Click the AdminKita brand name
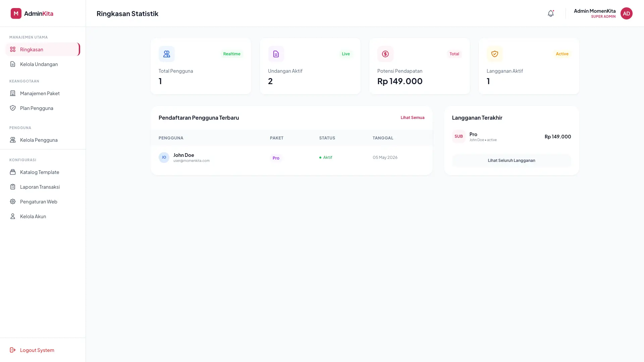This screenshot has height=362, width=644. point(39,13)
